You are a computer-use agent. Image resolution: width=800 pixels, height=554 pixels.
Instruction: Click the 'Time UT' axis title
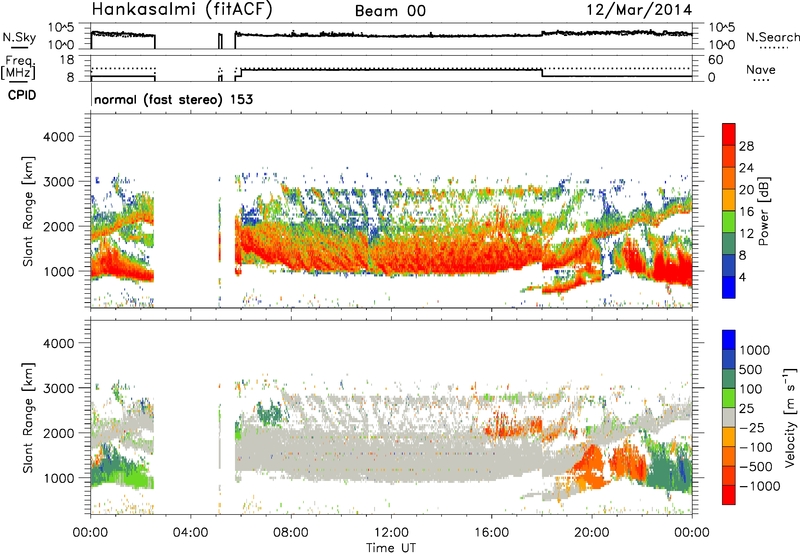click(391, 547)
